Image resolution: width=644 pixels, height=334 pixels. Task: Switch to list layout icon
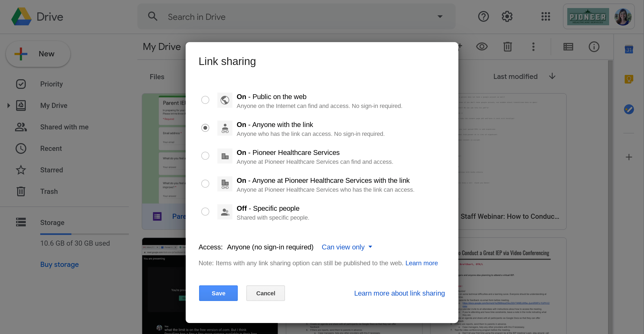pos(568,47)
